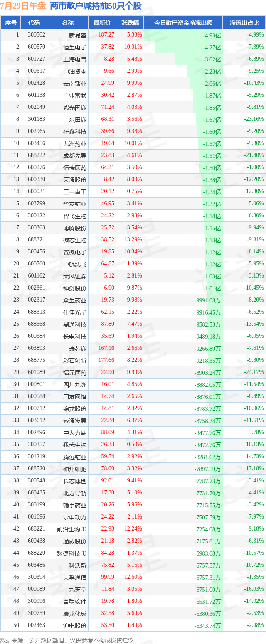Click the 净流出占比 column header
Viewport: 266px width, 644px height.
point(244,23)
